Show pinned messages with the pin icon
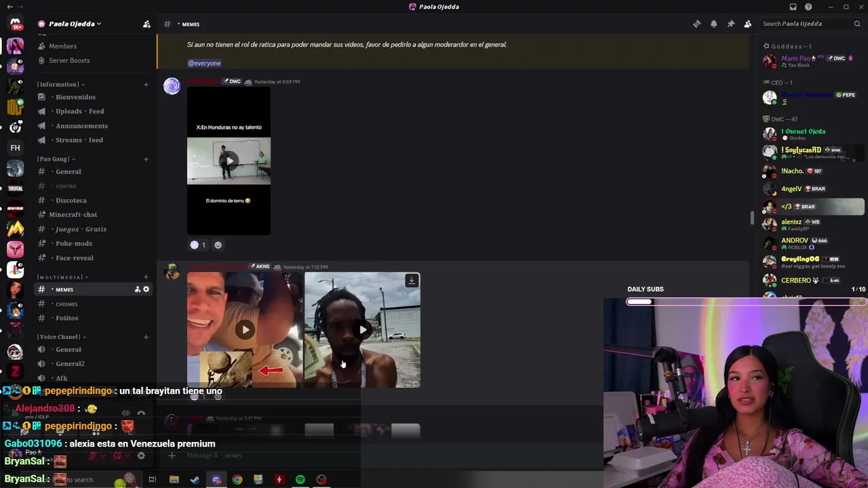868x488 pixels. pyautogui.click(x=731, y=24)
